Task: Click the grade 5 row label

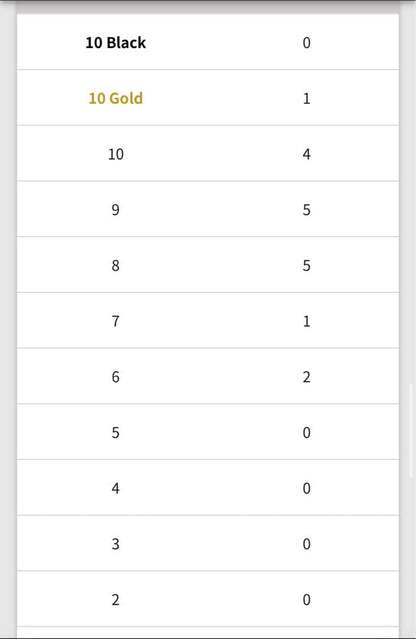Action: point(115,432)
